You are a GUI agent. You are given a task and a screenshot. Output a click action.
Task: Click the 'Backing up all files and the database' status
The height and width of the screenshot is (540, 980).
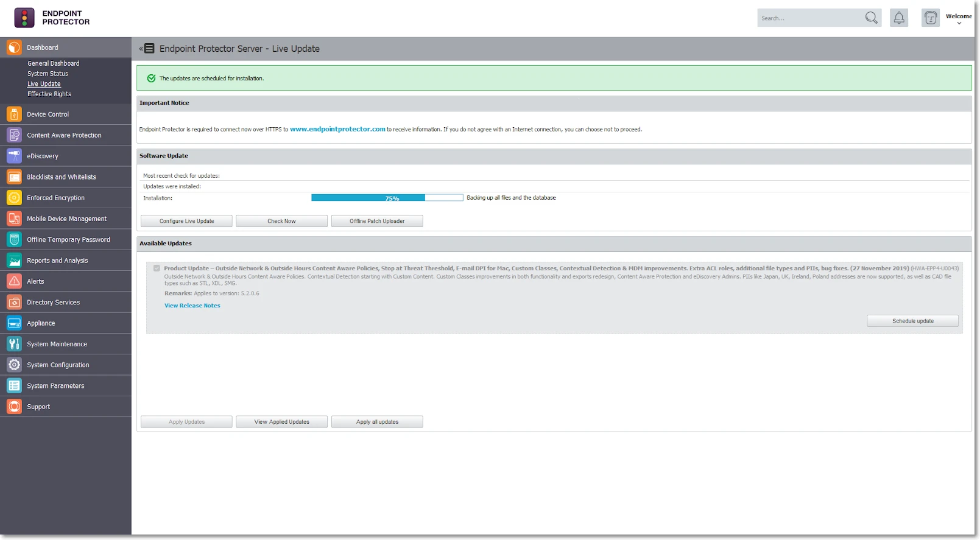pyautogui.click(x=511, y=198)
